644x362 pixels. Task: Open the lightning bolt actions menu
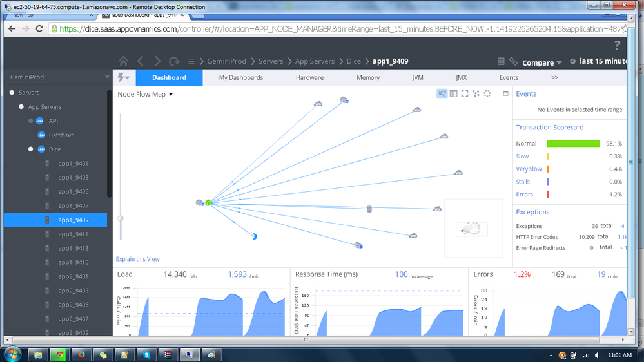[x=123, y=77]
